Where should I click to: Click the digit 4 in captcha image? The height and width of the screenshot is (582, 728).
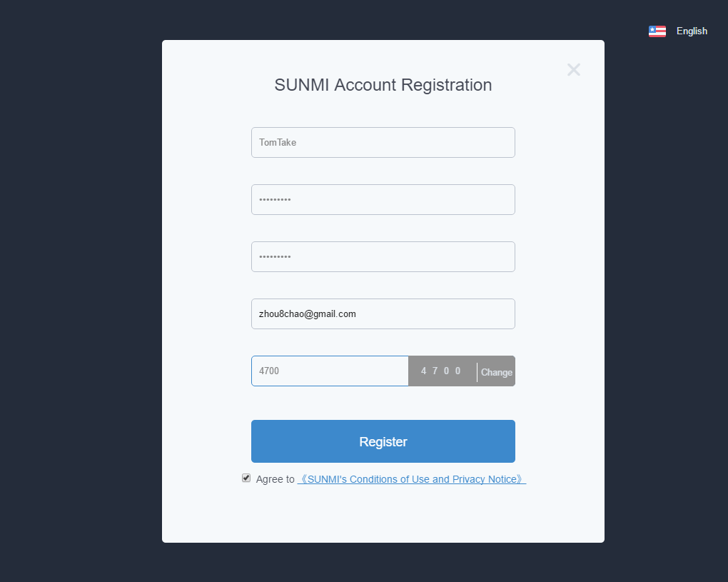coord(423,371)
